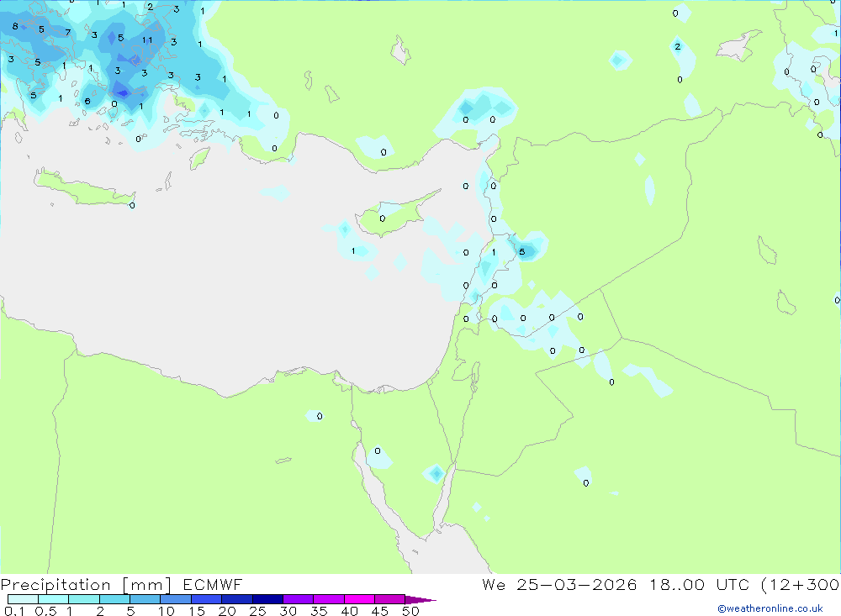This screenshot has width=841, height=616.
Task: Select the 5–10 mm legend color box
Action: click(x=145, y=599)
